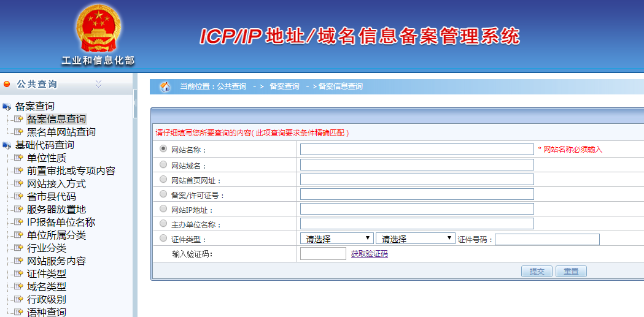Image resolution: width=644 pixels, height=317 pixels.
Task: Click the 网站首页网址 text field
Action: point(417,179)
